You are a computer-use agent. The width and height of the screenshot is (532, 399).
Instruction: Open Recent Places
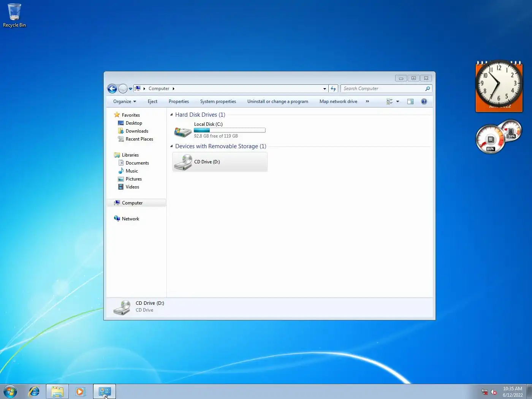point(139,139)
